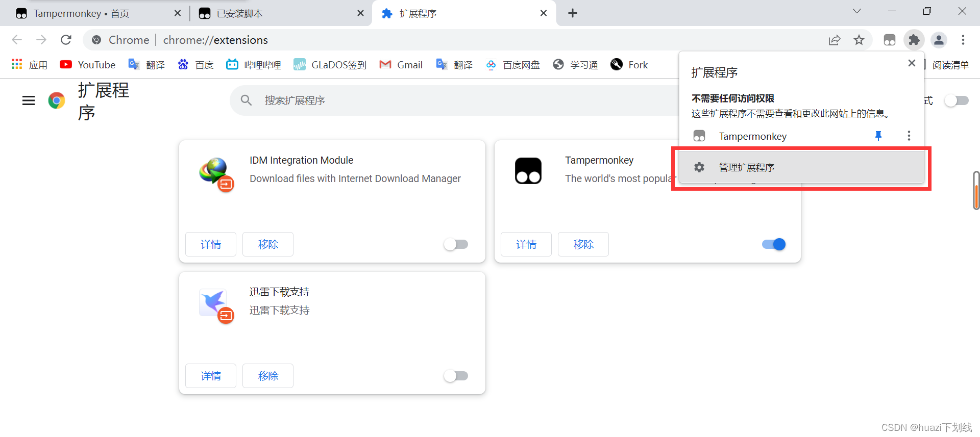
Task: Reload the current page
Action: [66, 40]
